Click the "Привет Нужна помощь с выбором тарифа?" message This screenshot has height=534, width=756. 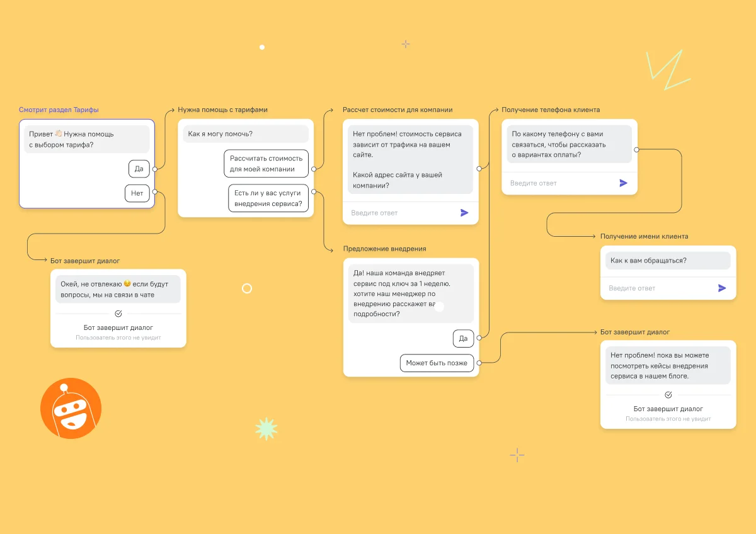pos(87,139)
